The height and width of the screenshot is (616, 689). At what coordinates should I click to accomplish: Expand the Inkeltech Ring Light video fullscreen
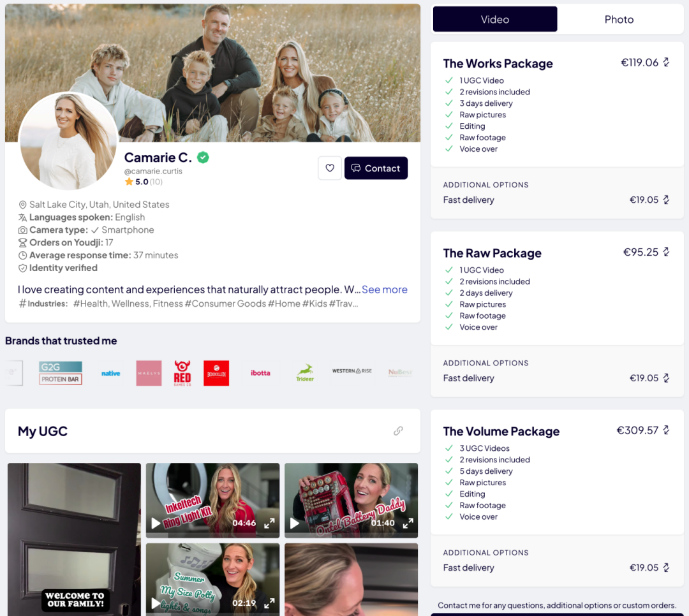[269, 523]
